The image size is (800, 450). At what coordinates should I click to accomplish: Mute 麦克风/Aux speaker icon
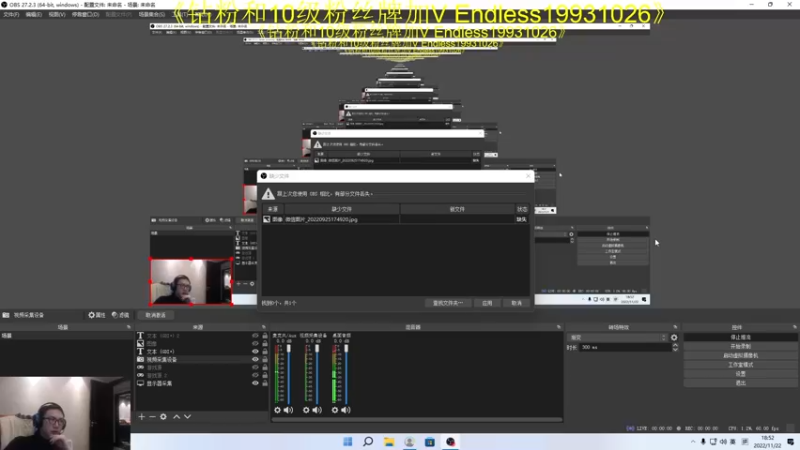point(288,410)
